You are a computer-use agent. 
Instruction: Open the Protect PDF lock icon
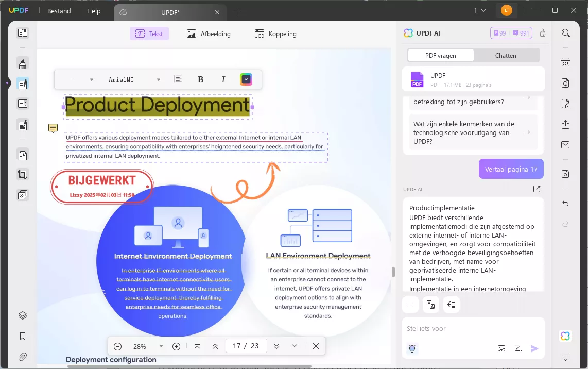click(565, 104)
